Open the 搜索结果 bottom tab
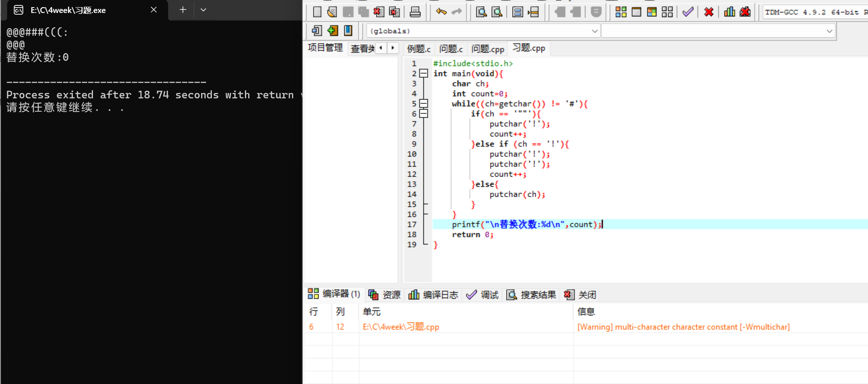The width and height of the screenshot is (868, 384). [531, 295]
